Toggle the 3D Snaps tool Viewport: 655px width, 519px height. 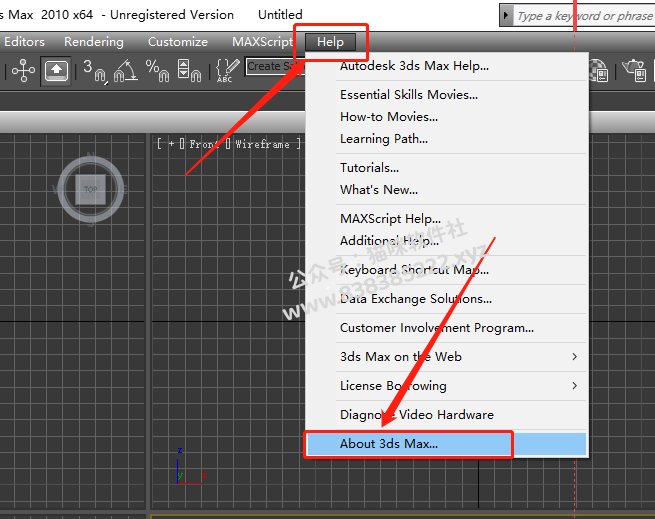point(95,71)
